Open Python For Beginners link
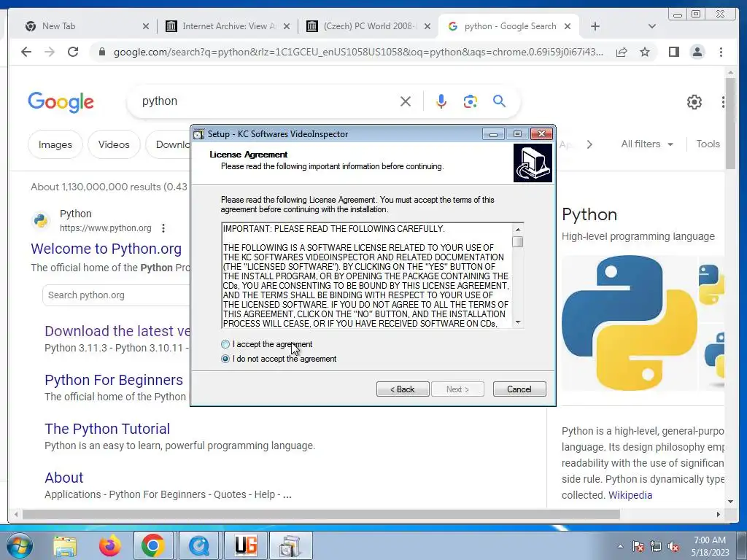This screenshot has width=747, height=560. point(114,380)
